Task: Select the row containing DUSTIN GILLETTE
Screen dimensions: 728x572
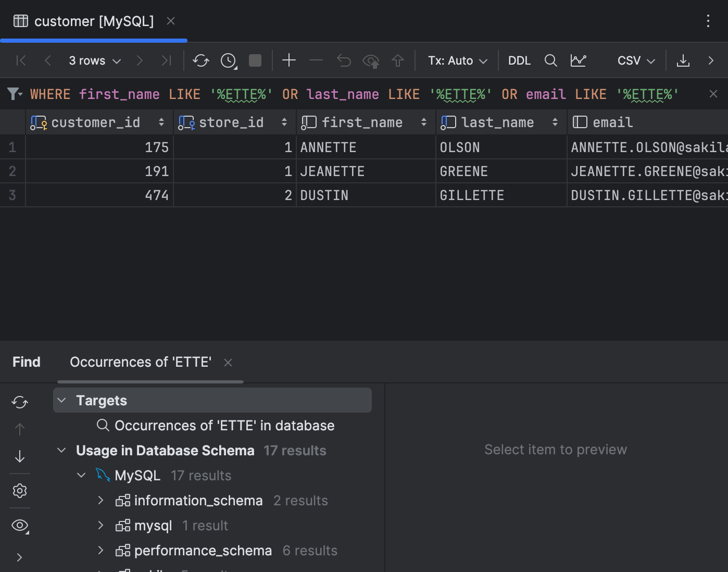Action: tap(365, 195)
